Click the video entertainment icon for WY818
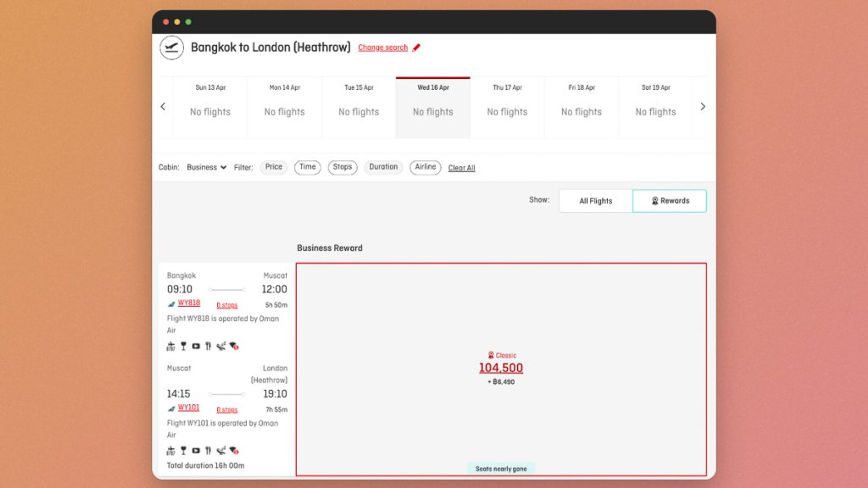Screen dimensions: 868x488 (196, 346)
